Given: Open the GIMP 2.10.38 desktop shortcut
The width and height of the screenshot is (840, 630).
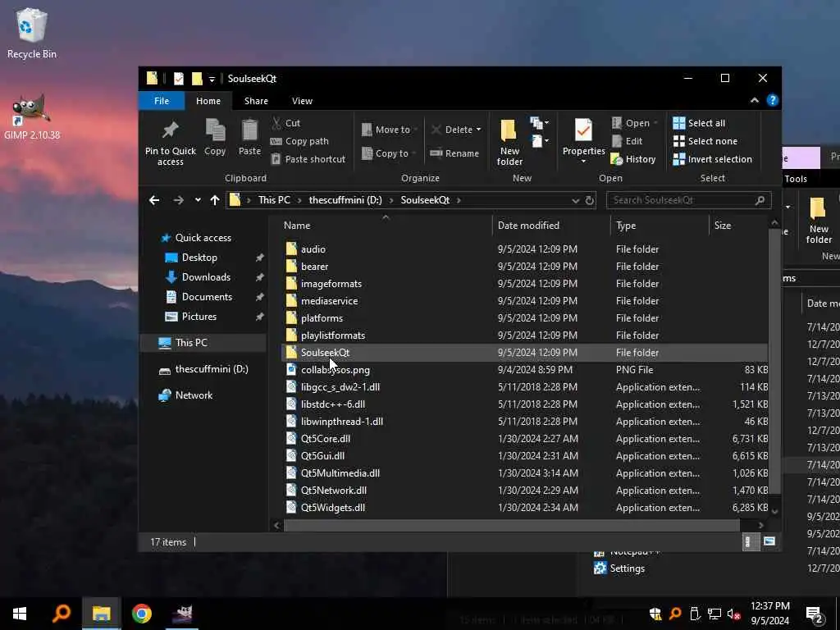Looking at the screenshot, I should coord(32,118).
